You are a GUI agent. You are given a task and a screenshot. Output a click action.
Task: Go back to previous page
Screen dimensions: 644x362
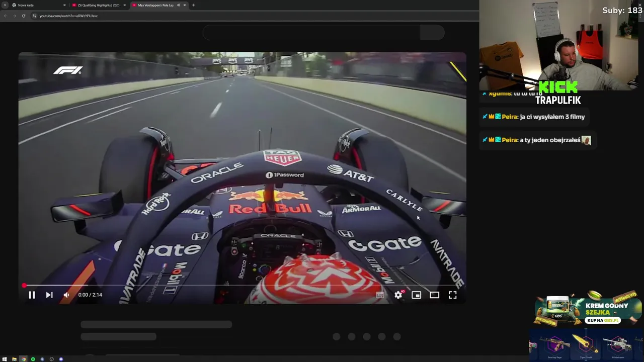pos(5,16)
